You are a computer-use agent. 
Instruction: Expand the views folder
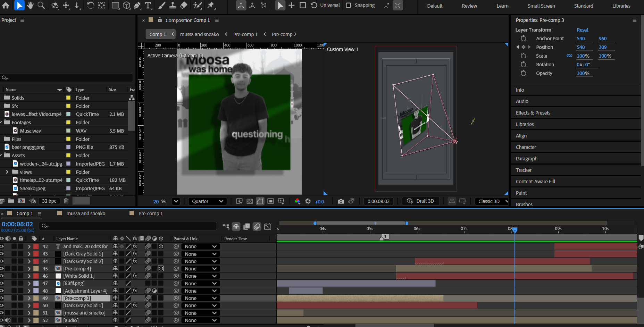[x=7, y=172]
